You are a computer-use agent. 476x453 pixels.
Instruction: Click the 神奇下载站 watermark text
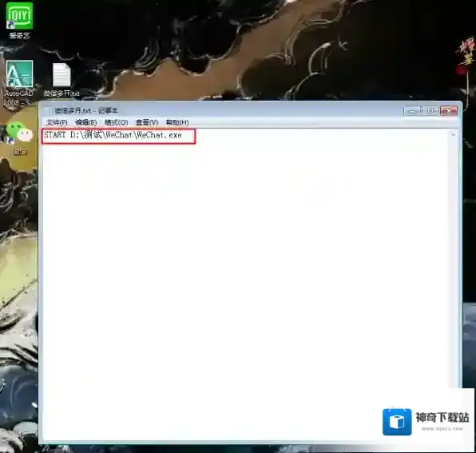point(442,418)
